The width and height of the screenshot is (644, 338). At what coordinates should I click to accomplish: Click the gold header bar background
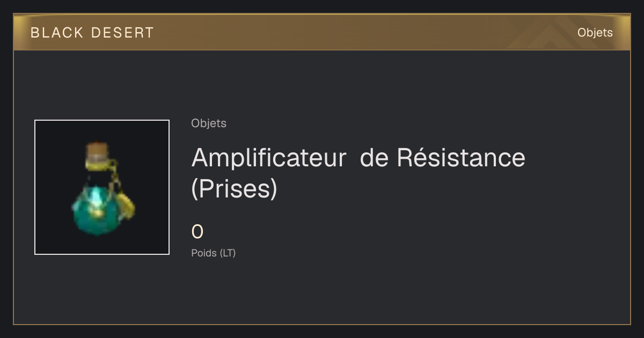click(322, 33)
